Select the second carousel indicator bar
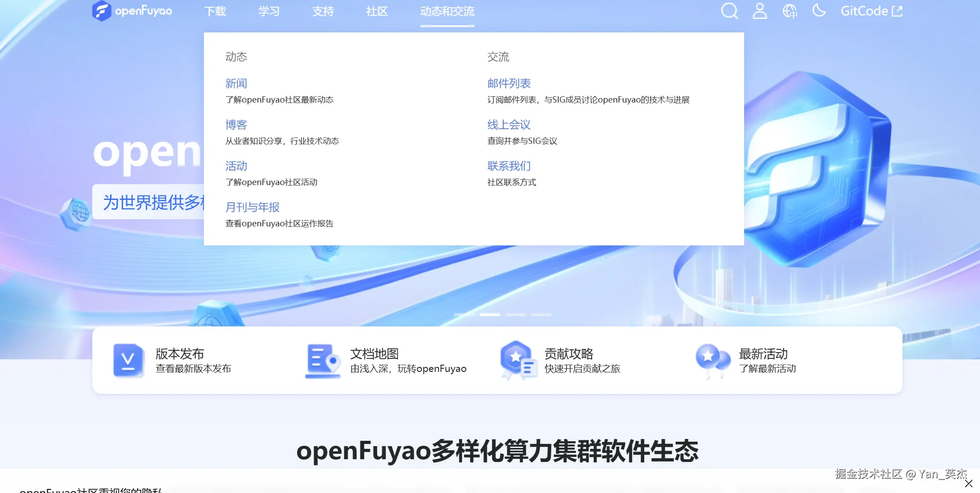Image resolution: width=980 pixels, height=493 pixels. (x=490, y=314)
